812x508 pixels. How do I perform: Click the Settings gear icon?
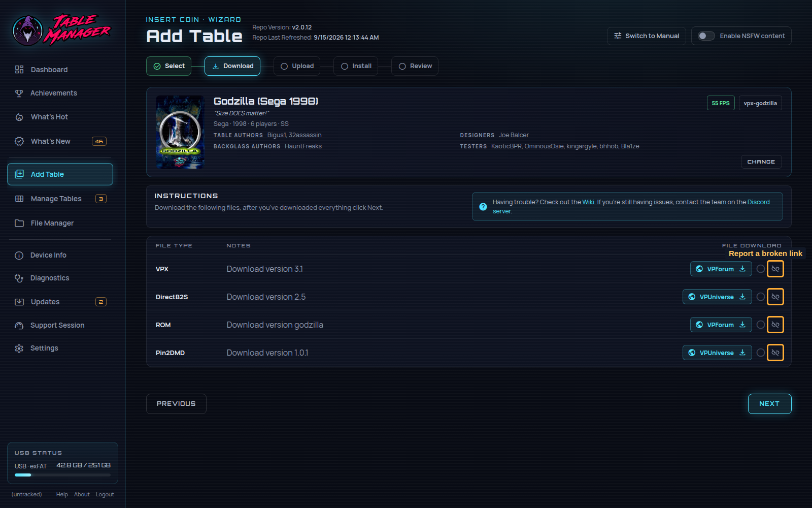coord(19,348)
